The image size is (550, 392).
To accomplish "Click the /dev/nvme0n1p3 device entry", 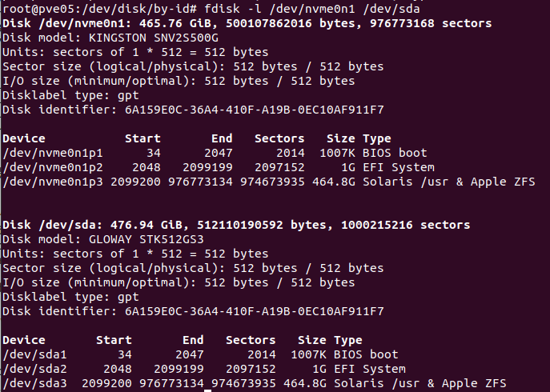I will point(53,182).
